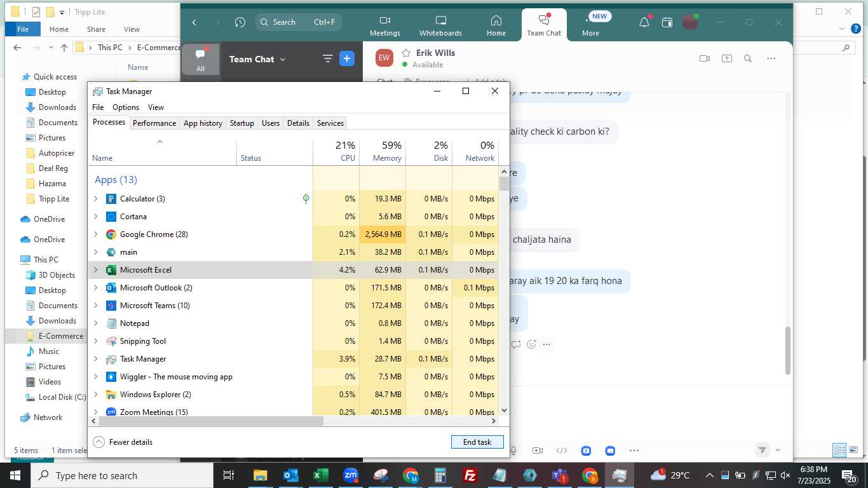The width and height of the screenshot is (868, 488).
Task: Click the End task button
Action: pyautogui.click(x=477, y=442)
